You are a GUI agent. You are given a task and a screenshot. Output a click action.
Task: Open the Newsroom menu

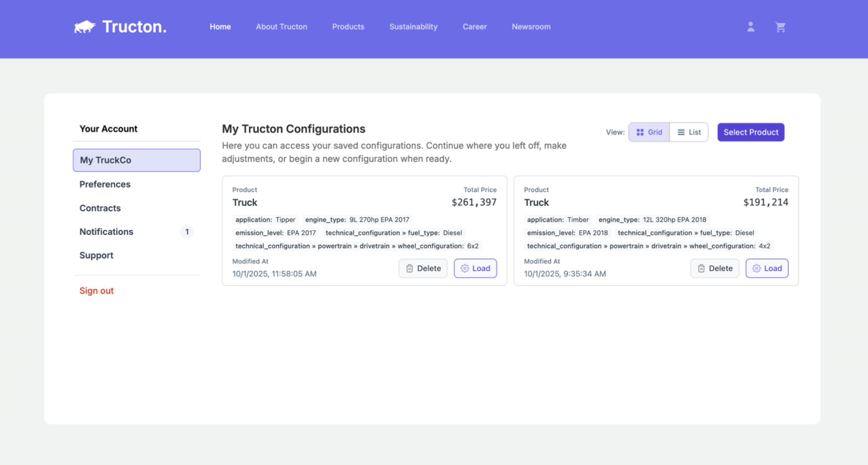pyautogui.click(x=531, y=27)
